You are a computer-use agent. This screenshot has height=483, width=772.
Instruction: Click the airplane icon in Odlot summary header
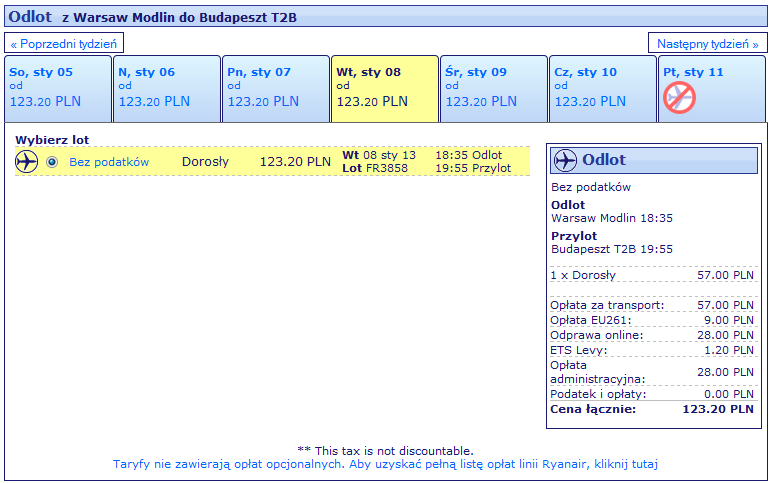(565, 160)
